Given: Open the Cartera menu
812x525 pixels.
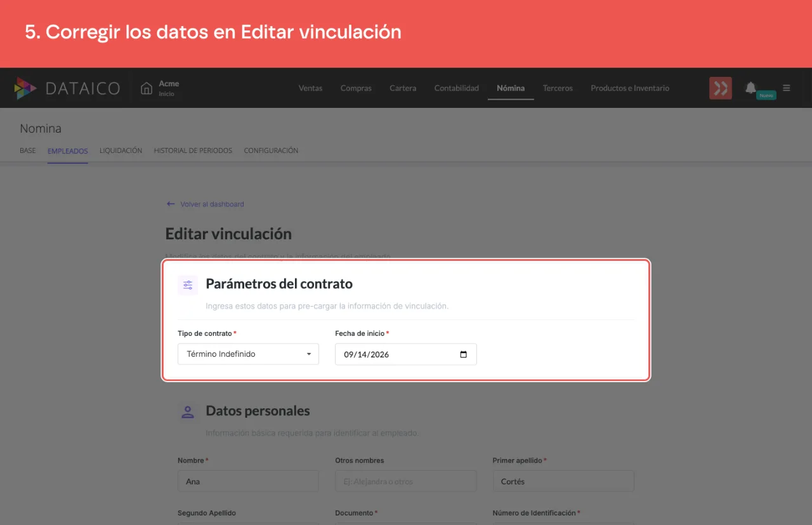Looking at the screenshot, I should [403, 88].
